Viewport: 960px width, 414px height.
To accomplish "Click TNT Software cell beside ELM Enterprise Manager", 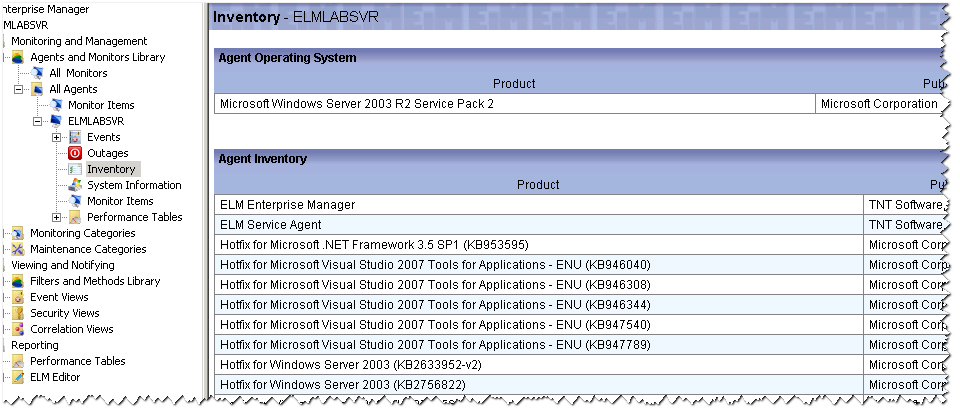I will 905,205.
